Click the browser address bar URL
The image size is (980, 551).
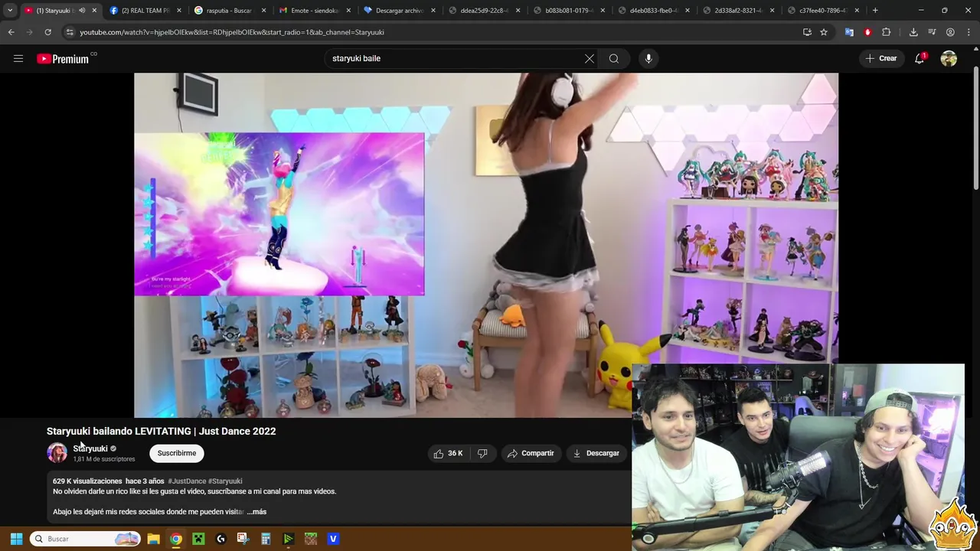click(x=232, y=32)
